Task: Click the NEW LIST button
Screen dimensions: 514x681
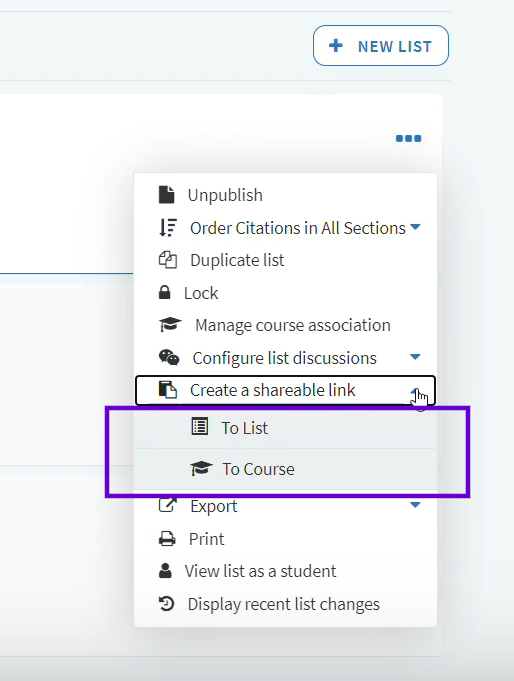Action: (x=381, y=46)
